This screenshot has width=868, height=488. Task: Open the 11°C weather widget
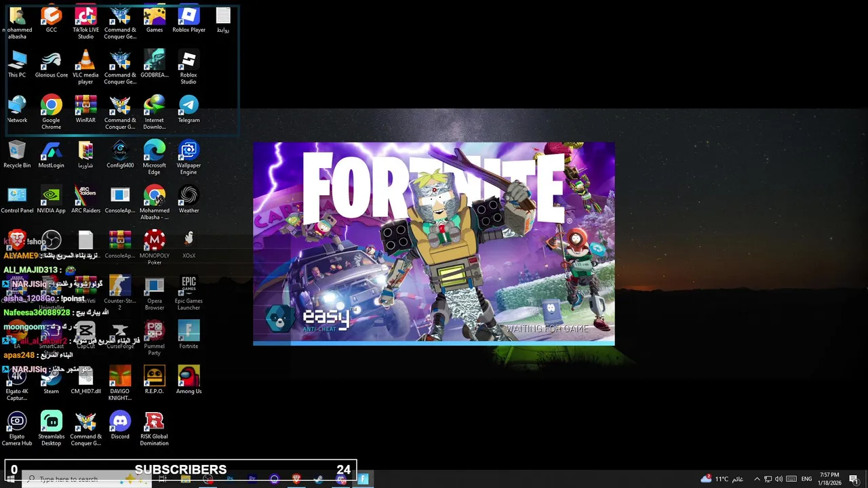(723, 479)
